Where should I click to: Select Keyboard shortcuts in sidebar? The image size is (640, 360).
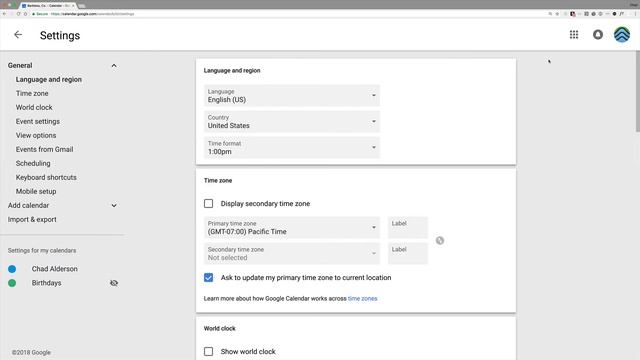46,177
